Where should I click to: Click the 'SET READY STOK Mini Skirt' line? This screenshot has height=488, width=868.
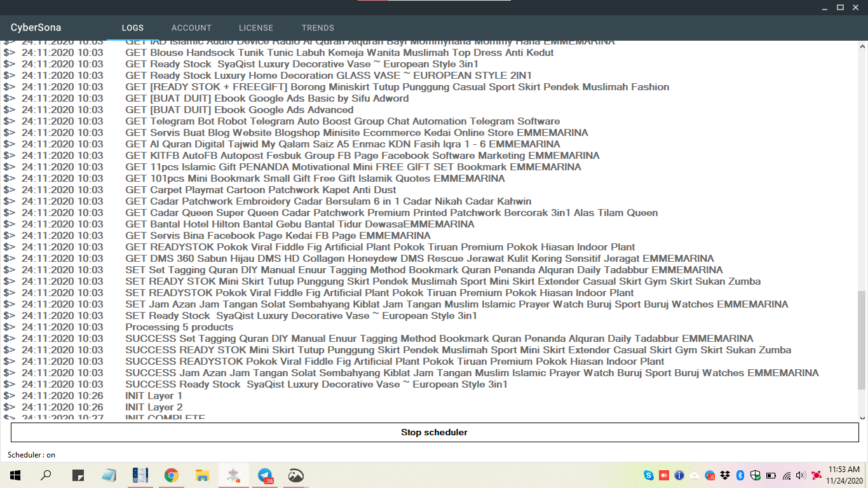[443, 281]
